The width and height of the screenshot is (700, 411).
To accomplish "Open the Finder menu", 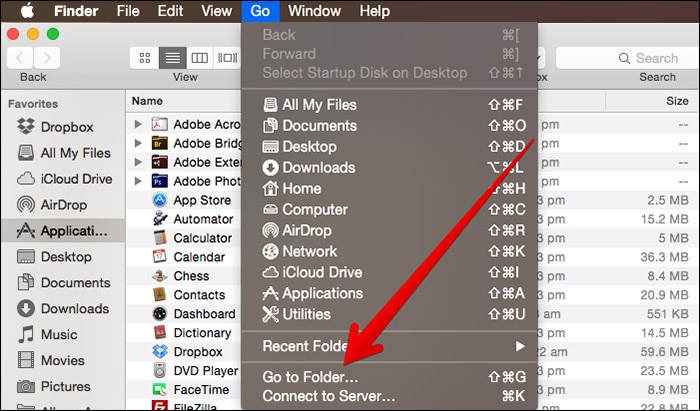I will [x=76, y=11].
